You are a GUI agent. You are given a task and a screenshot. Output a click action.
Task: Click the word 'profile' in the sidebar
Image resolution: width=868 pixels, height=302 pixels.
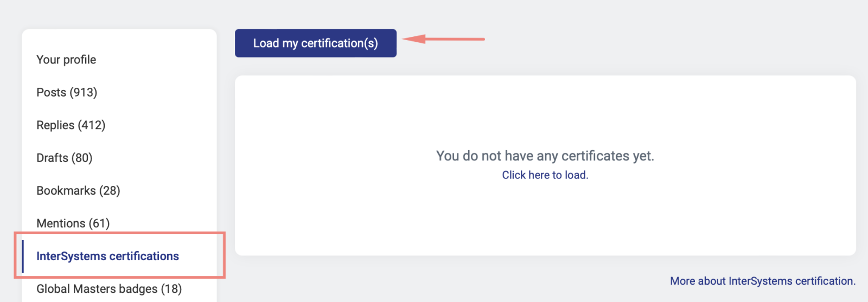[80, 60]
